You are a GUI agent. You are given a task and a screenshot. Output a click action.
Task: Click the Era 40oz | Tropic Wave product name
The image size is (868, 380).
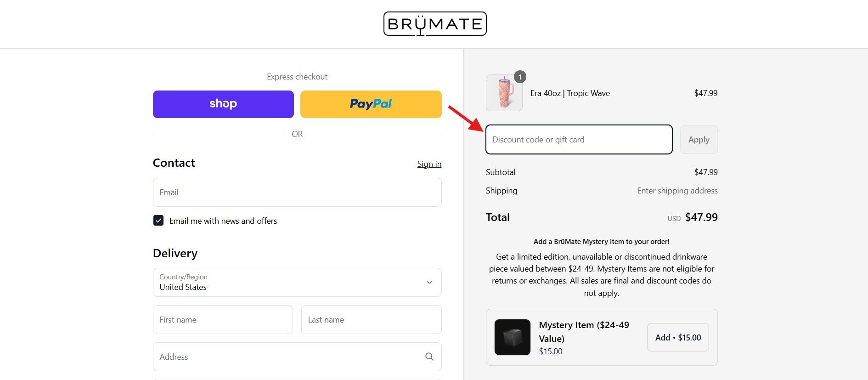click(570, 93)
